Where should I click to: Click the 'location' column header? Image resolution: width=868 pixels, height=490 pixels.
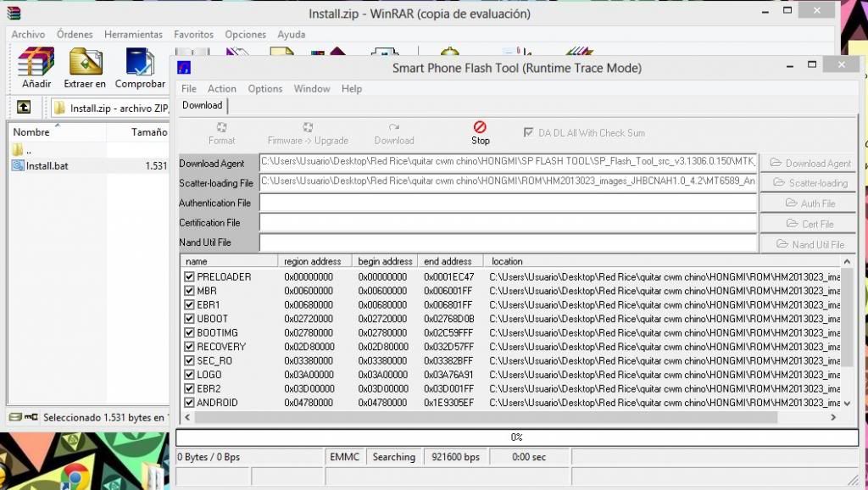(x=662, y=261)
